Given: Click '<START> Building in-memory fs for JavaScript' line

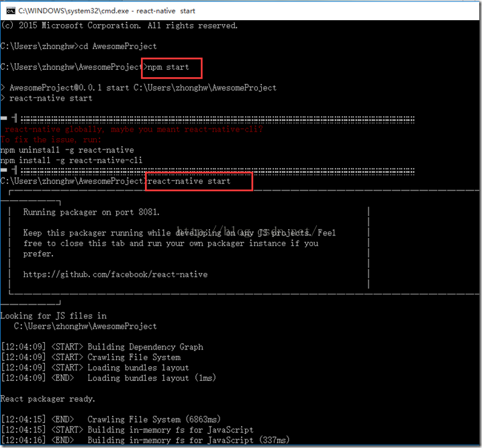Looking at the screenshot, I should click(x=128, y=430).
